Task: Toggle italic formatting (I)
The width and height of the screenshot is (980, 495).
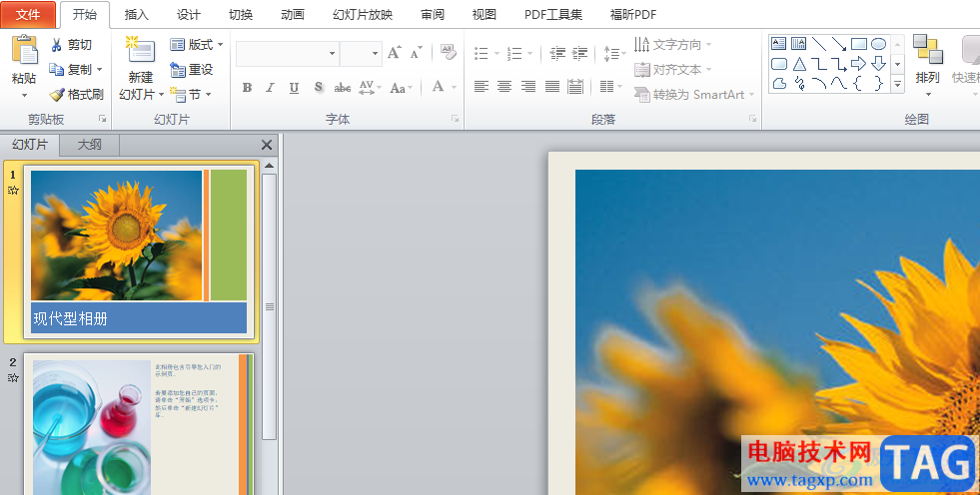Action: (270, 88)
